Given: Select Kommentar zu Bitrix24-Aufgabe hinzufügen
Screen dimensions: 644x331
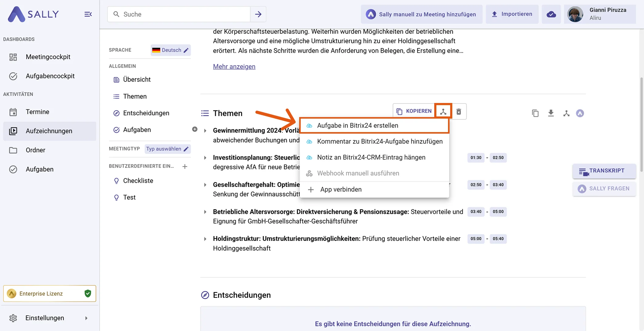Looking at the screenshot, I should 374,142.
